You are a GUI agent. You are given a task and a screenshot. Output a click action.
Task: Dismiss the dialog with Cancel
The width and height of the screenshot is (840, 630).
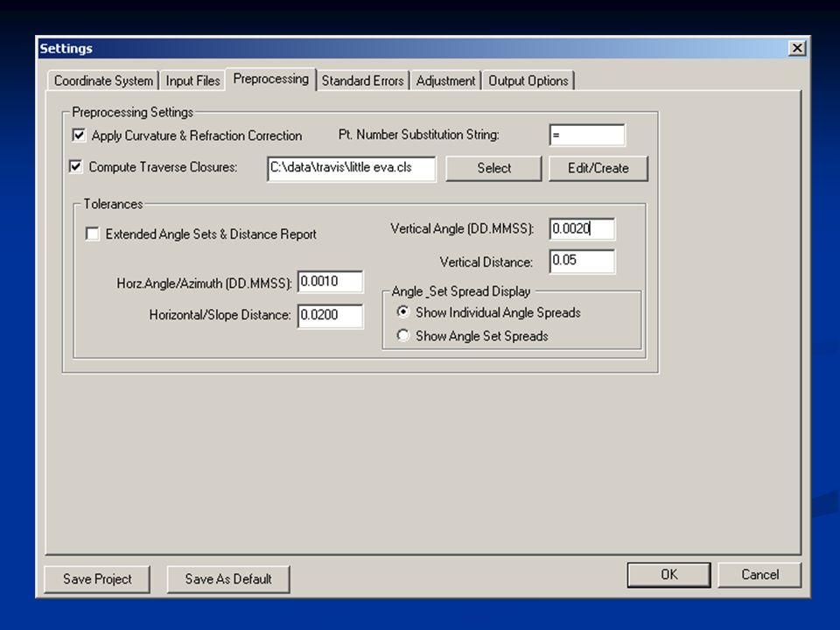[x=759, y=575]
